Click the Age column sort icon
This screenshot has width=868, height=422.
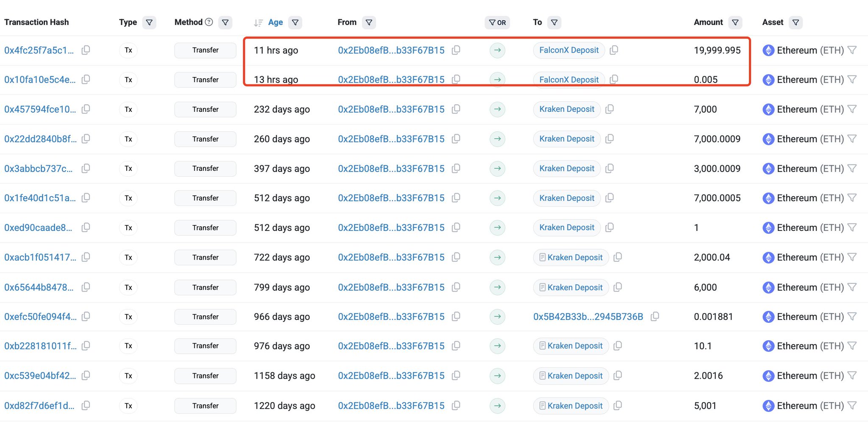pyautogui.click(x=258, y=22)
